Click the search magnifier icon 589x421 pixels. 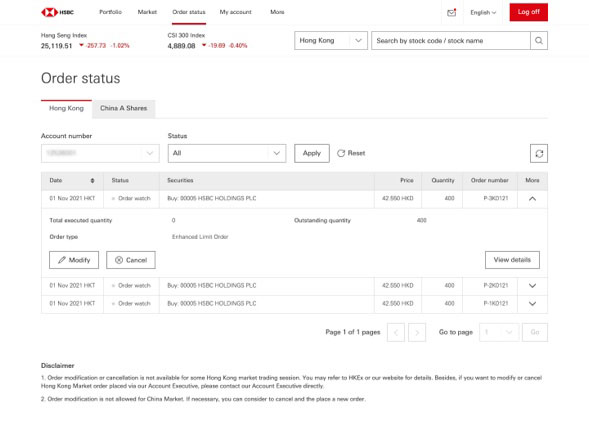pos(539,41)
